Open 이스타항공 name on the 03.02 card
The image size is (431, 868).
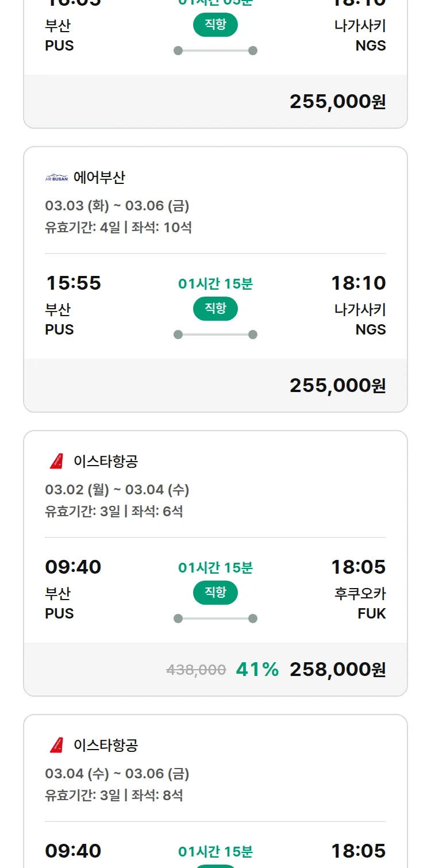tap(106, 461)
